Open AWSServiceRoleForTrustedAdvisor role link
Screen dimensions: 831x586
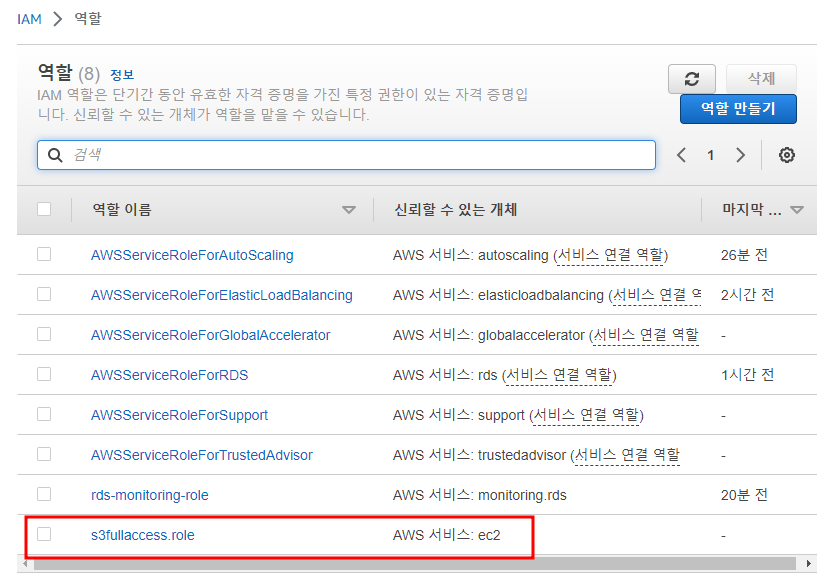point(201,455)
